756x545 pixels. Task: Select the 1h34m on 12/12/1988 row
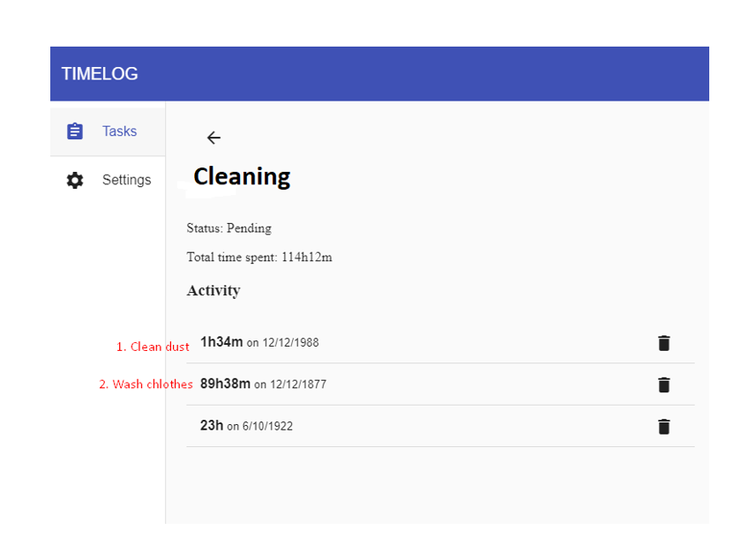point(440,343)
